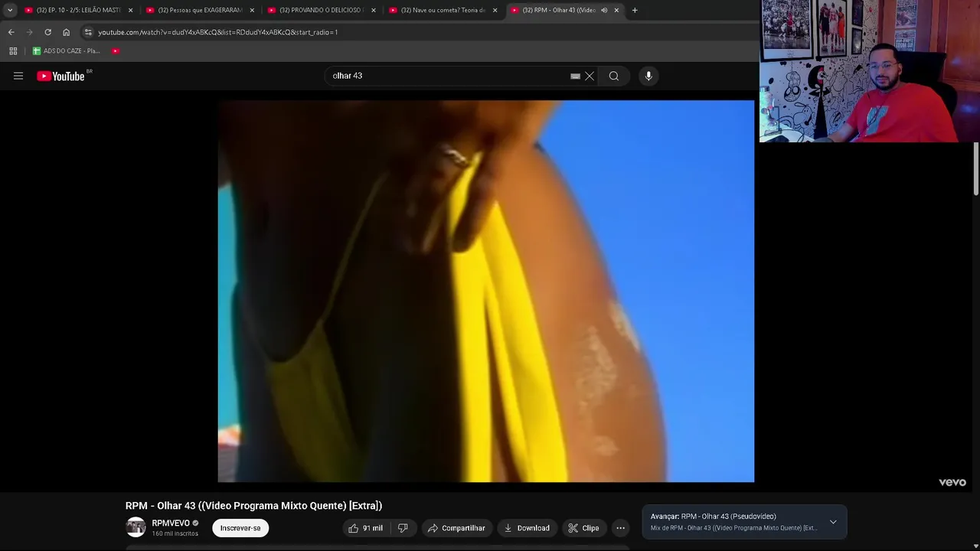Mute the audio on RPM tab speaker icon
This screenshot has width=980, height=551.
click(x=603, y=10)
